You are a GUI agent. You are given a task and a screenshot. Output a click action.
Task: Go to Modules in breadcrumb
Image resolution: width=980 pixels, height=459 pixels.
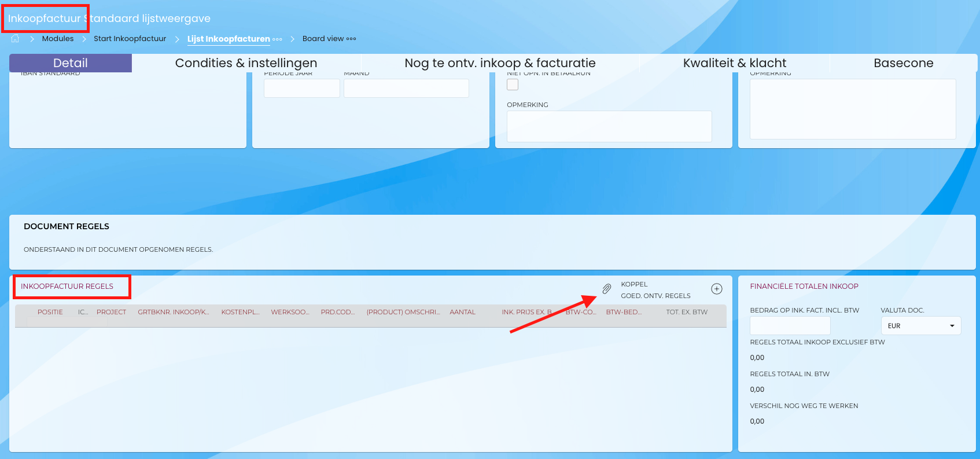pyautogui.click(x=58, y=39)
